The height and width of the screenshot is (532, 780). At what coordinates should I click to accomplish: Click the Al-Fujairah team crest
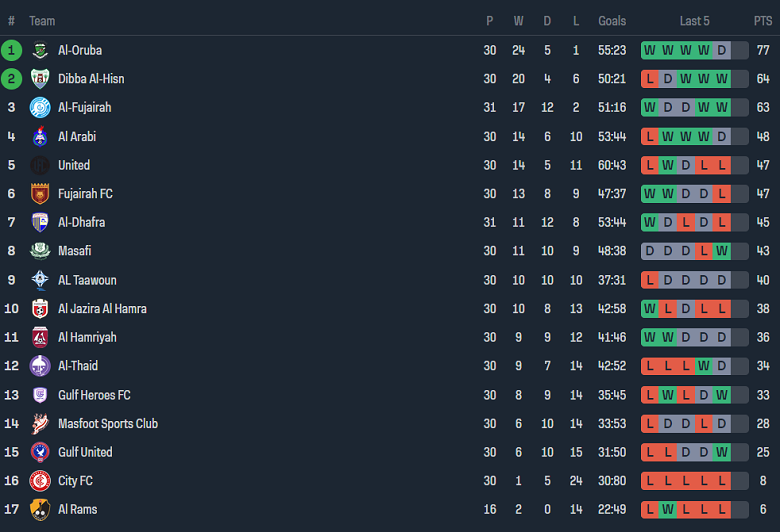coord(40,108)
